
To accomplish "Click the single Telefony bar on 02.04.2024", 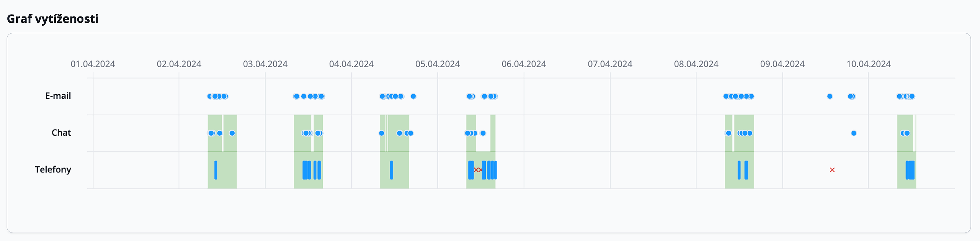I will 216,170.
